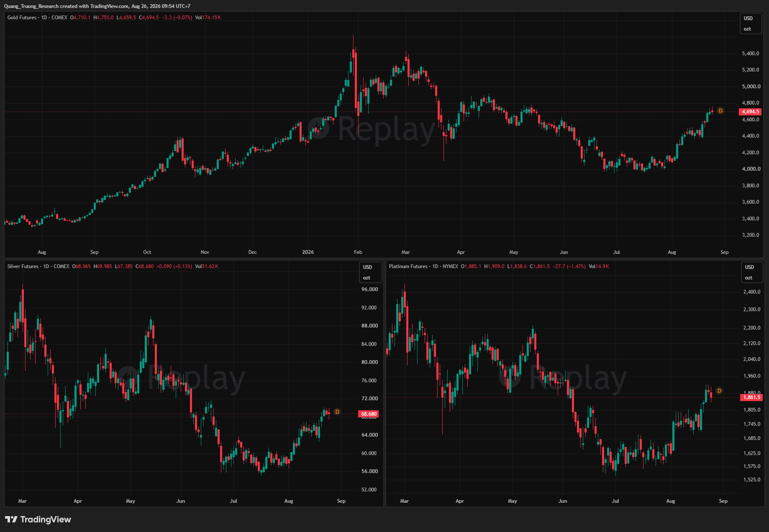Open the USD ozt unit box on Platinum chart
This screenshot has width=769, height=532.
tap(752, 272)
